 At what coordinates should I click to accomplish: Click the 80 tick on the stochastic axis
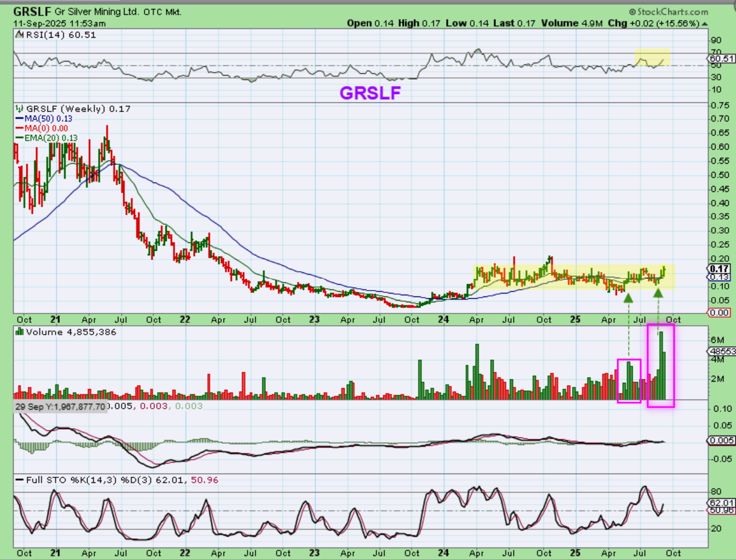716,491
